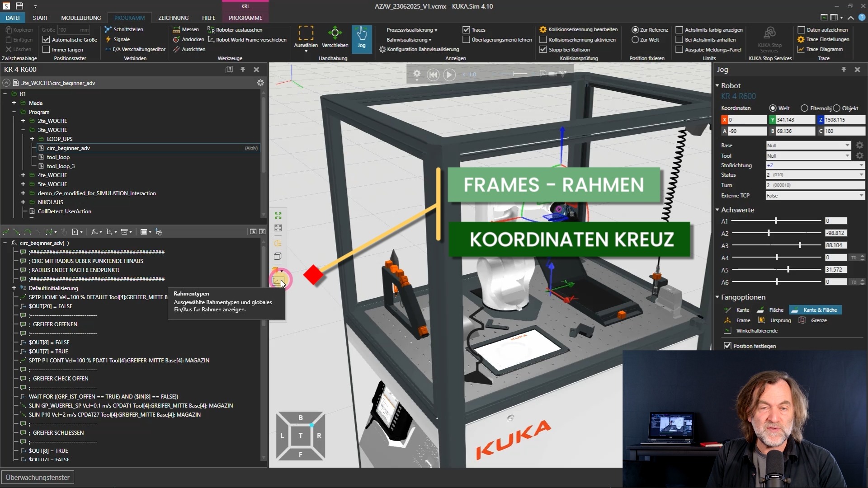This screenshot has width=868, height=488.
Task: Expand the 4te_WOCHE folder
Action: coord(23,175)
